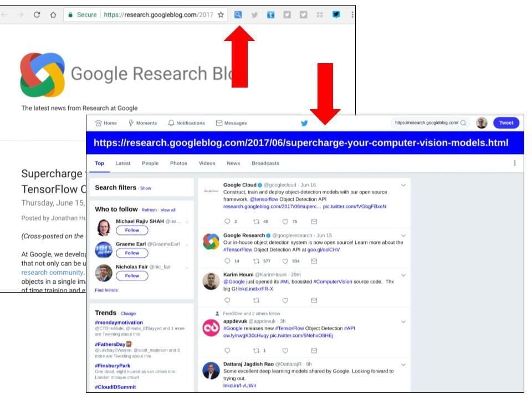Click the blue magnifier search extension icon

(238, 14)
